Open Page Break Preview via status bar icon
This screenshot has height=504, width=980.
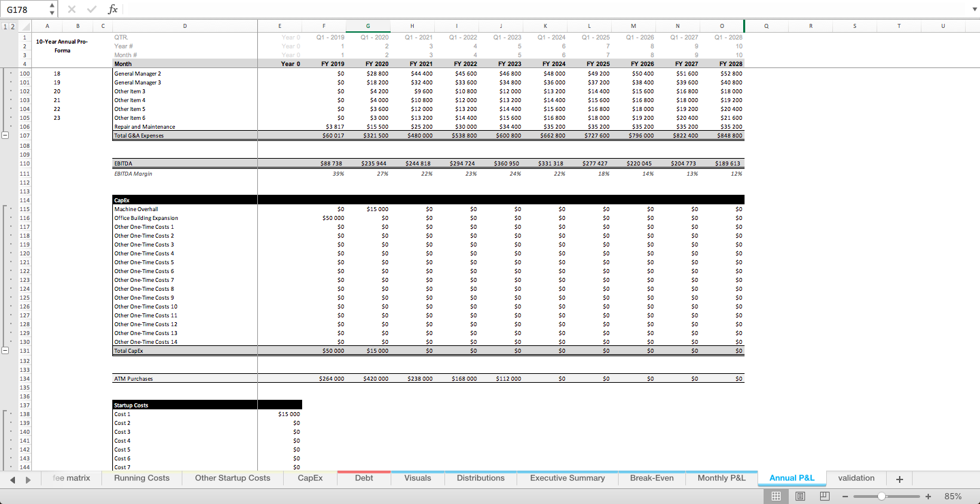pos(824,496)
